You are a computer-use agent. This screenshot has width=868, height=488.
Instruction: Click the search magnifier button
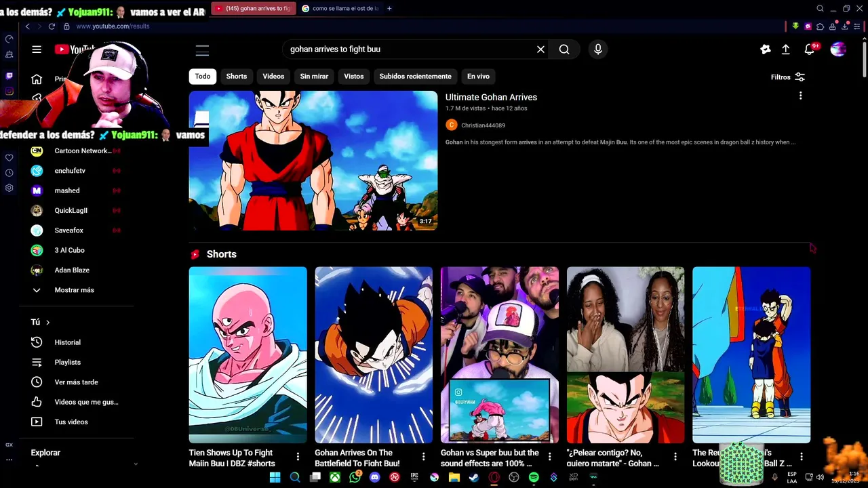pyautogui.click(x=564, y=49)
